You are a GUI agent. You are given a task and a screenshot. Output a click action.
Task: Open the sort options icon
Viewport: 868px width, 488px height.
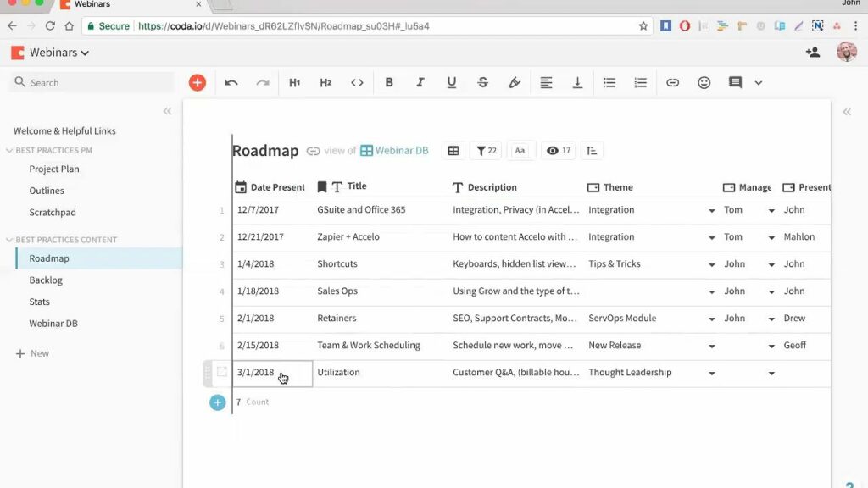click(x=592, y=151)
